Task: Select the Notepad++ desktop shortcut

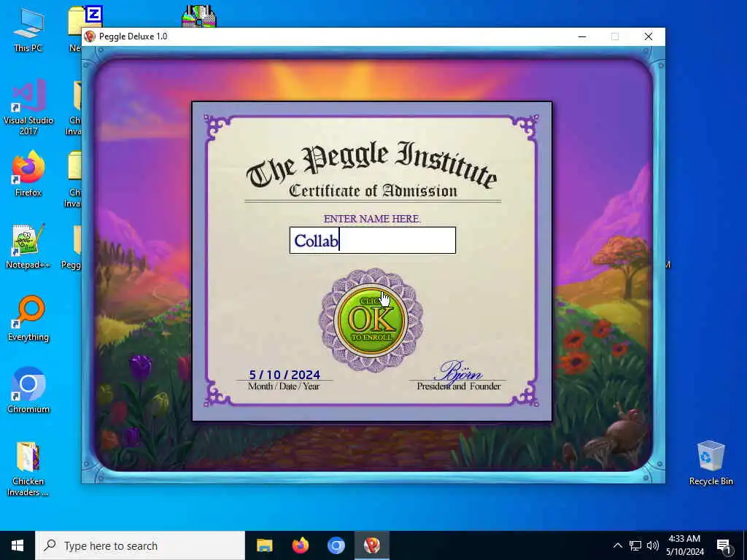Action: [28, 246]
